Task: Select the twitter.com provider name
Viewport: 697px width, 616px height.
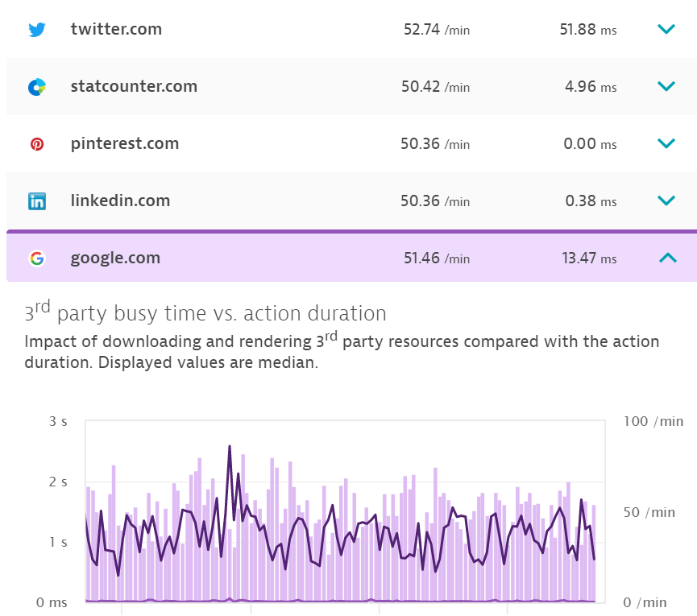Action: pos(116,30)
